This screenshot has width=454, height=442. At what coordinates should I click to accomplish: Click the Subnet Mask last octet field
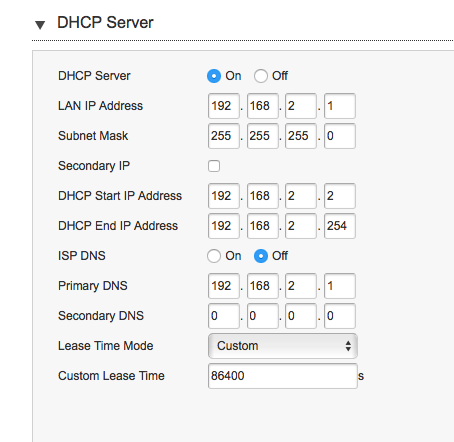(x=340, y=136)
